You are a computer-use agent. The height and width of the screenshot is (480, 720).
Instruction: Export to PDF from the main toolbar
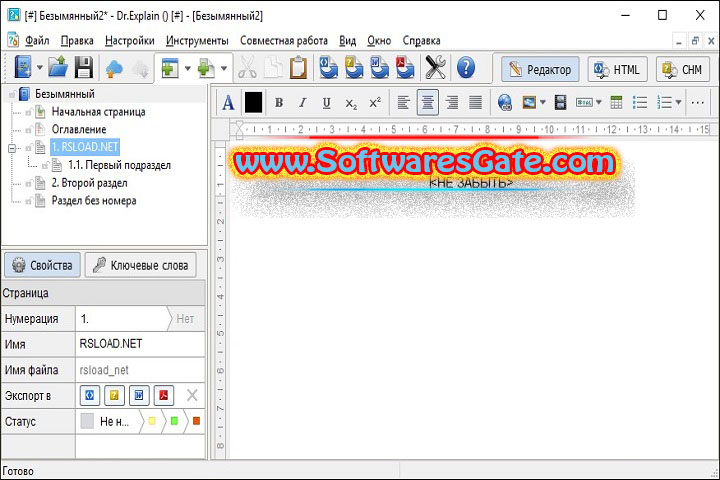click(405, 68)
